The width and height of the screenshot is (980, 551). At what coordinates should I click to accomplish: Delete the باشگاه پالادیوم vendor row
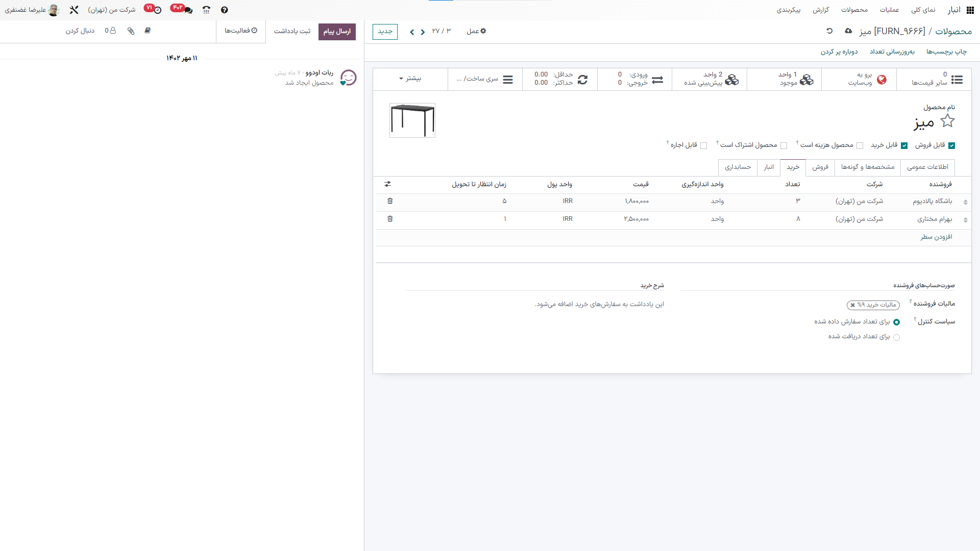[390, 201]
